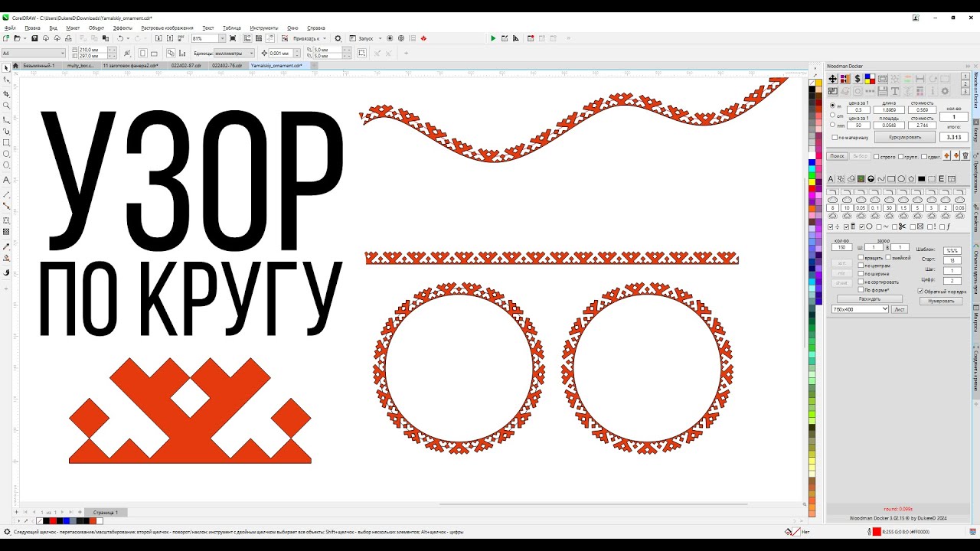This screenshot has width=980, height=551.
Task: Toggle 'строго' checkbox
Action: [877, 156]
